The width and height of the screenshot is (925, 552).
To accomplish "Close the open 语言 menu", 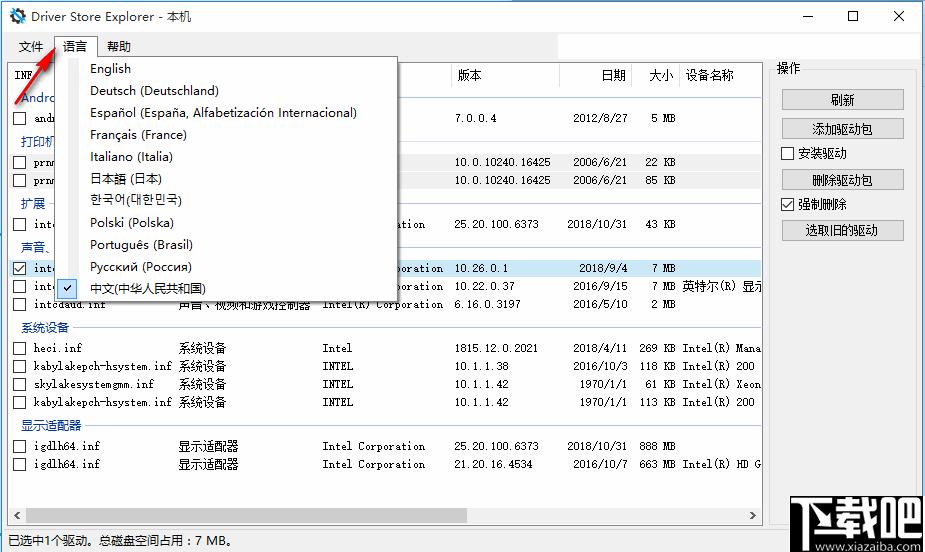I will coord(75,47).
